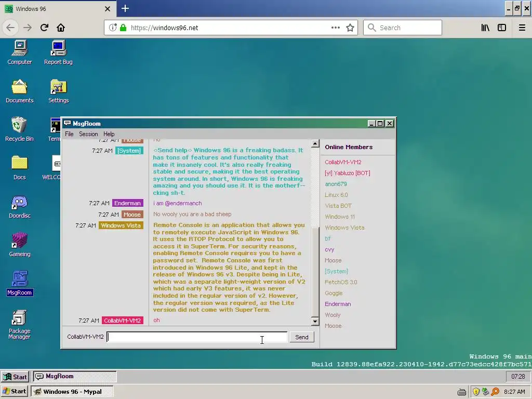Select anon679 in Online Members
This screenshot has height=399, width=532.
[336, 184]
